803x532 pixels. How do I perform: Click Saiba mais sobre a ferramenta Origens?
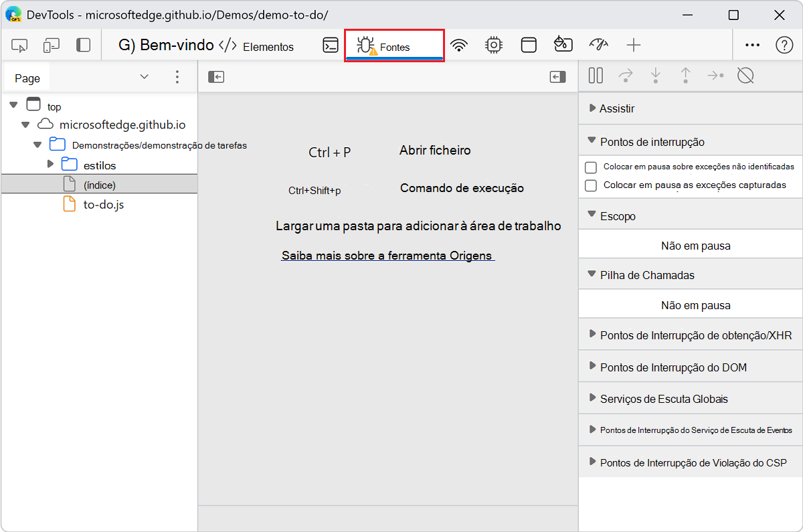pyautogui.click(x=387, y=256)
